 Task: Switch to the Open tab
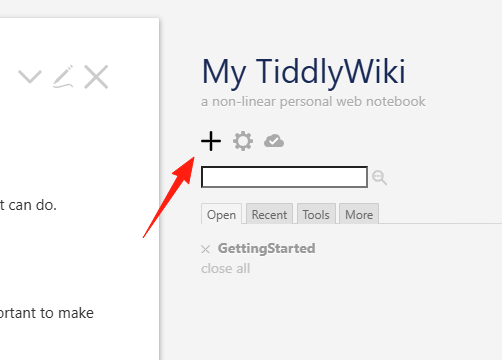pyautogui.click(x=221, y=214)
